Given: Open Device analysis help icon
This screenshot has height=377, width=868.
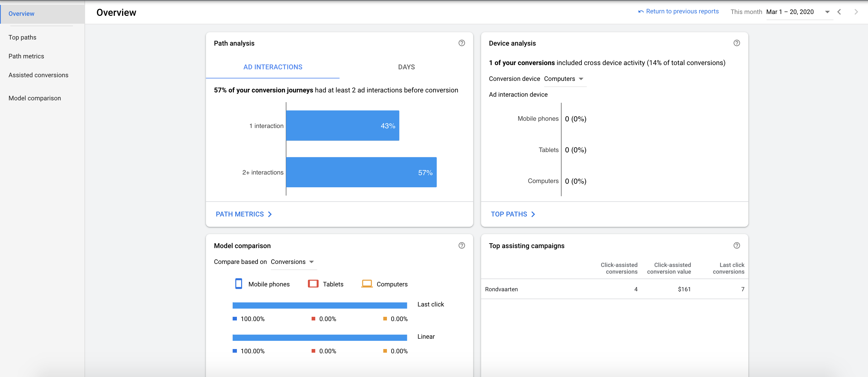Looking at the screenshot, I should (736, 43).
